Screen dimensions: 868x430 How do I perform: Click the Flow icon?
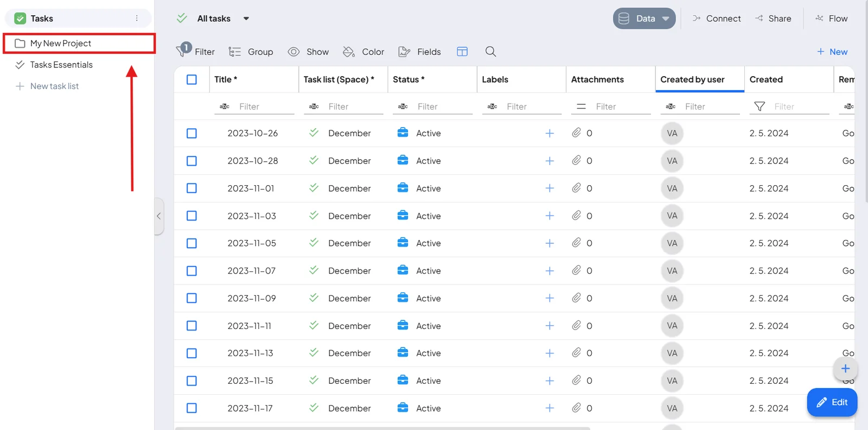click(819, 18)
